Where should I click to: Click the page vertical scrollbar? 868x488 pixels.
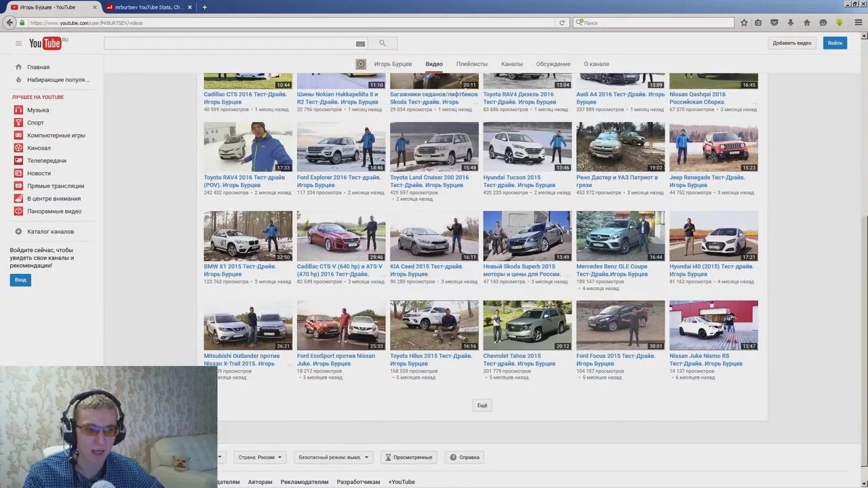point(864,258)
